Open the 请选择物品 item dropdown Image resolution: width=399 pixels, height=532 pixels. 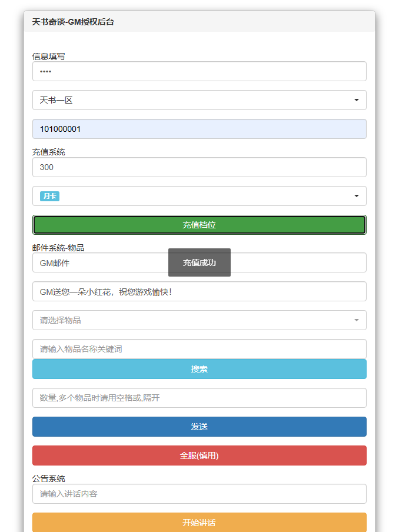199,320
